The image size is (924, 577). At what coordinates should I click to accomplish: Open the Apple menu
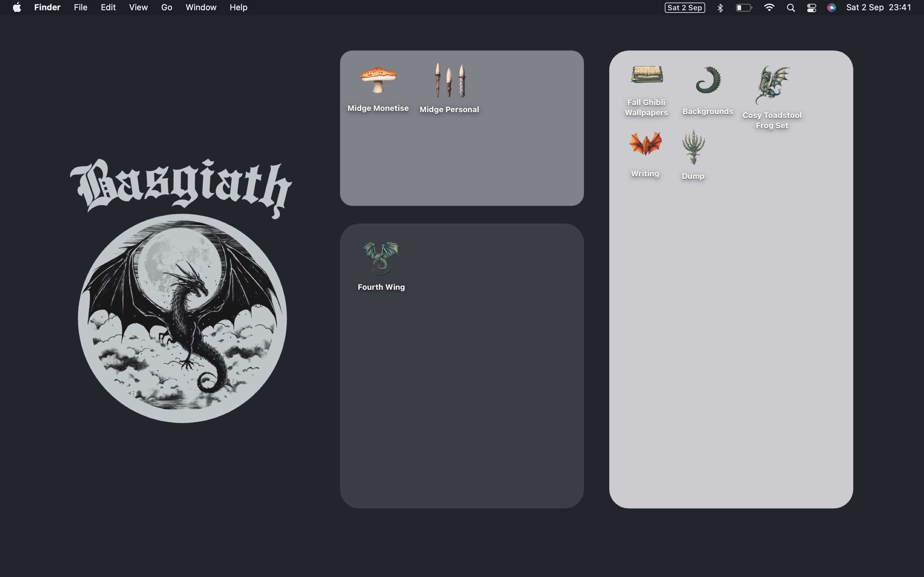click(16, 7)
